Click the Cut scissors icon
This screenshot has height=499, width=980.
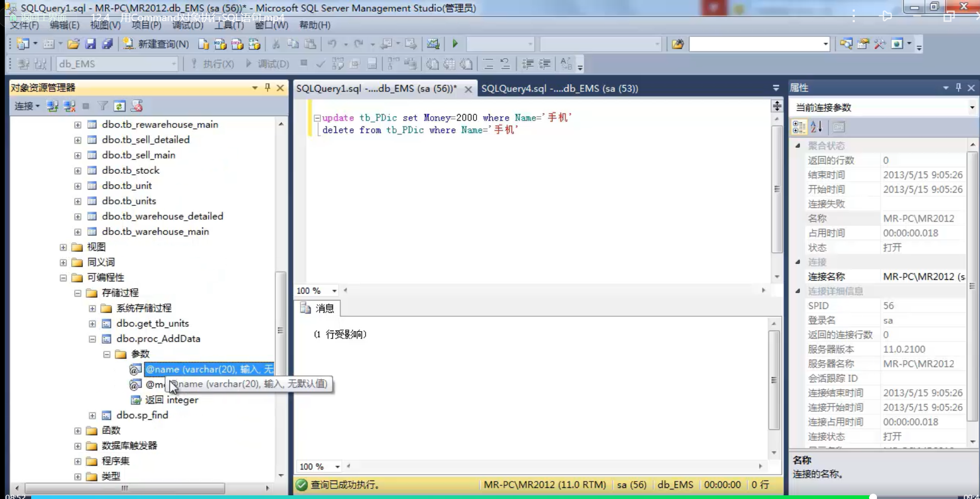point(276,44)
